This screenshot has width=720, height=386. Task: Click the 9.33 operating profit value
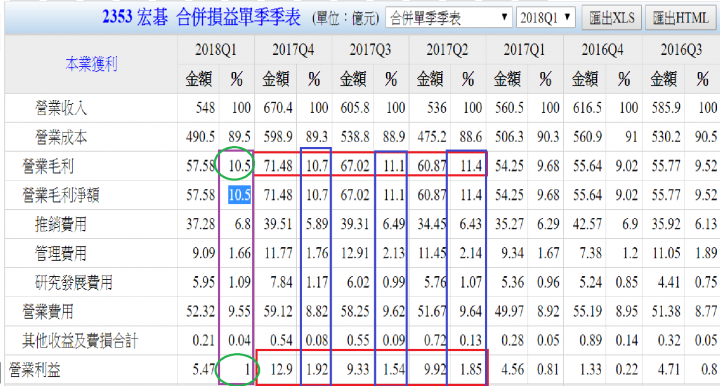point(359,369)
